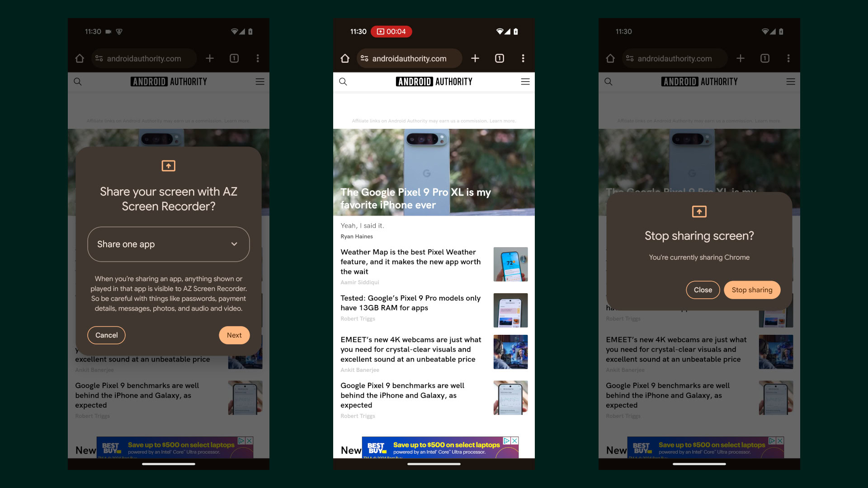Screen dimensions: 868x488
Task: Click the Chrome tab count expander button
Action: pyautogui.click(x=500, y=58)
